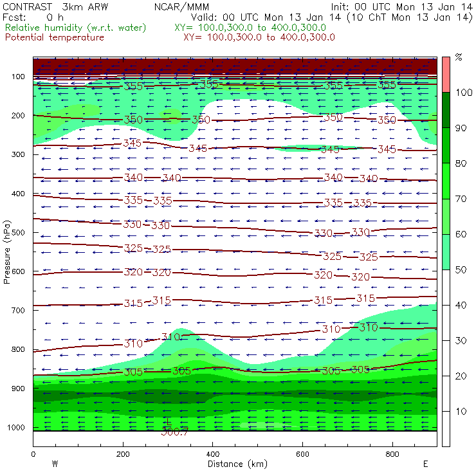Click the white 40–50% legend segment
The width and height of the screenshot is (476, 476).
tap(446, 288)
